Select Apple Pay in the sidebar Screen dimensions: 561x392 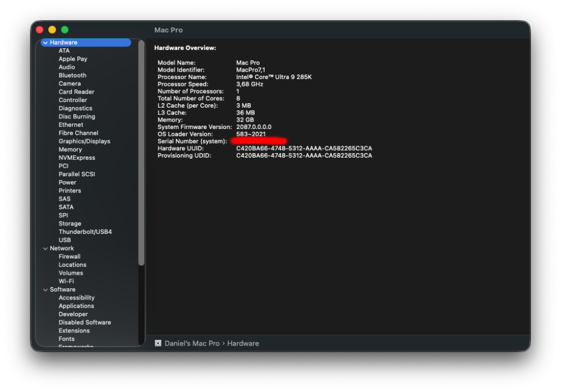click(73, 59)
